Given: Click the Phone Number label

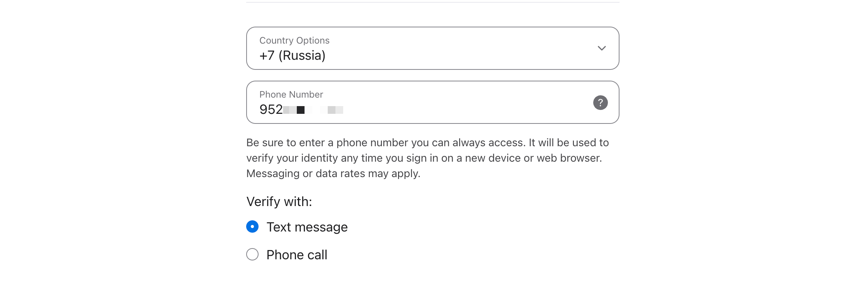Looking at the screenshot, I should 291,94.
